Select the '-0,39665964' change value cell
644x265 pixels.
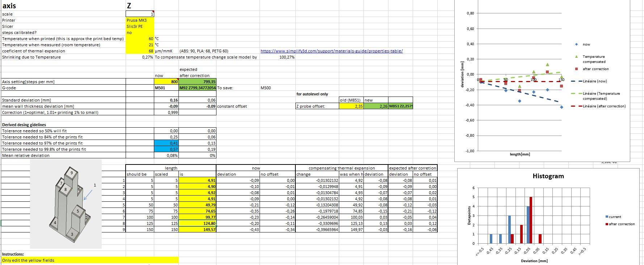[317, 230]
